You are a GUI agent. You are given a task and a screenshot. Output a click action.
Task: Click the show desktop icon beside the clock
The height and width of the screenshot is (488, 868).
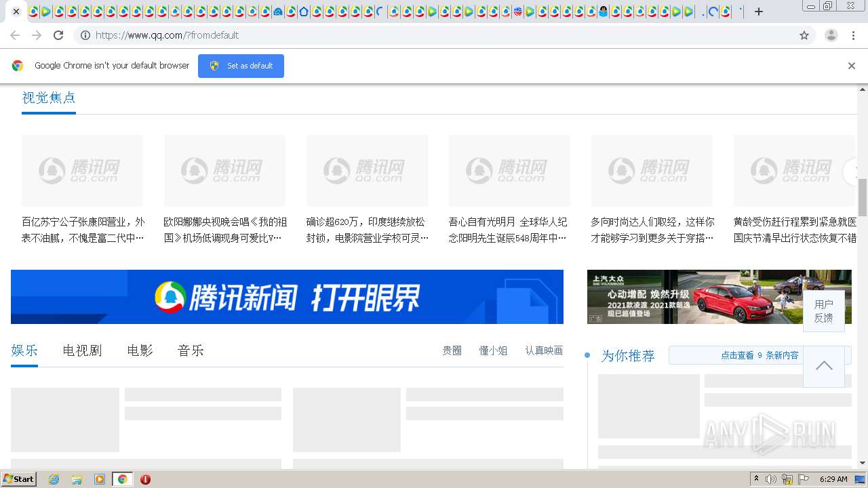[x=861, y=479]
